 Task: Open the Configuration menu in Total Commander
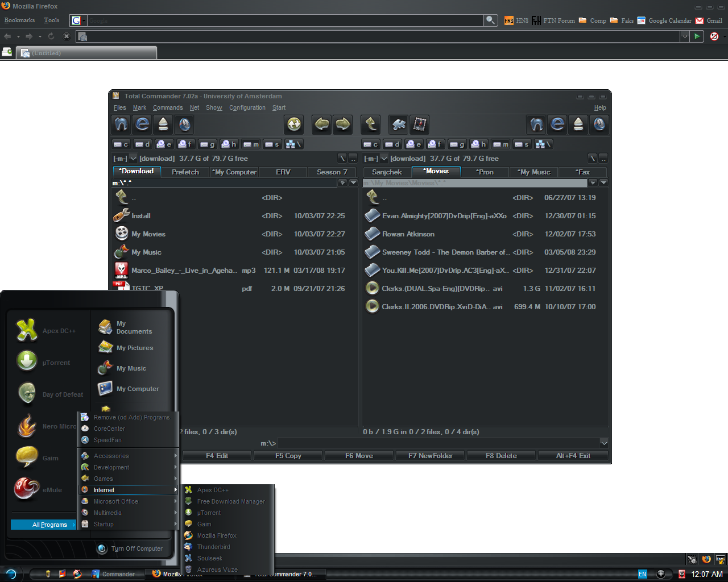pyautogui.click(x=247, y=107)
